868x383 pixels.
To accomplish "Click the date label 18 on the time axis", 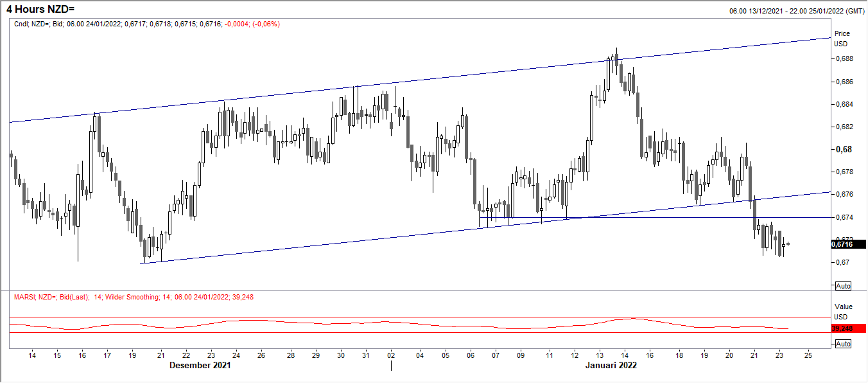I will (x=679, y=355).
